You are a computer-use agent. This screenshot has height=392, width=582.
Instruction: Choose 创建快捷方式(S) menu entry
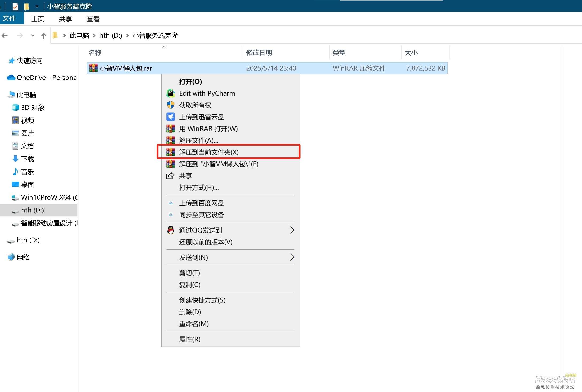click(x=230, y=300)
